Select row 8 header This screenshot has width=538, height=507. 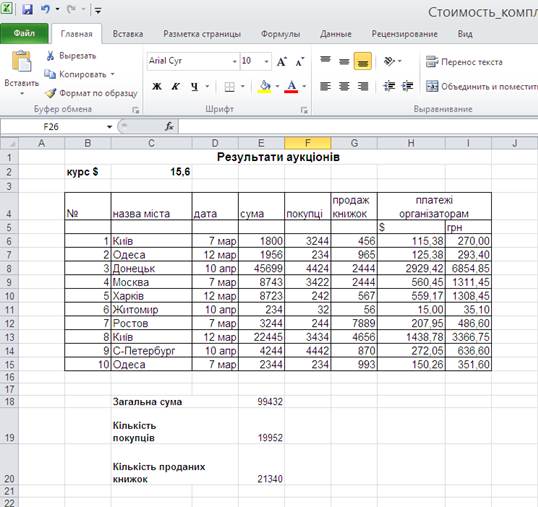click(9, 268)
